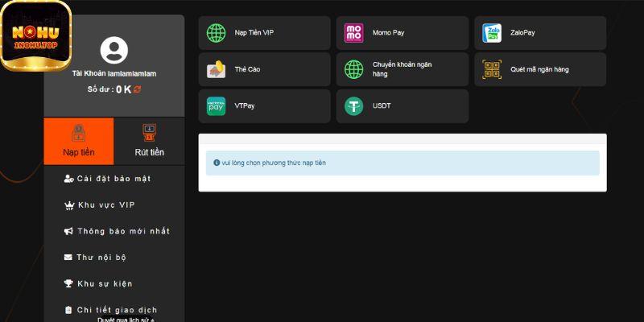
Task: Open Cài đặt bảo mật settings
Action: (113, 178)
